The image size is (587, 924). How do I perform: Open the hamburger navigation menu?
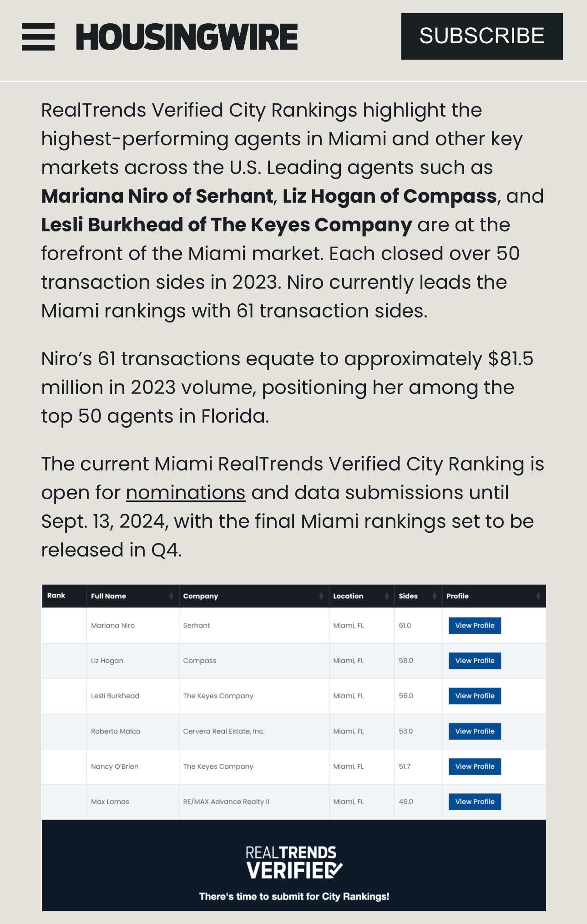(38, 37)
